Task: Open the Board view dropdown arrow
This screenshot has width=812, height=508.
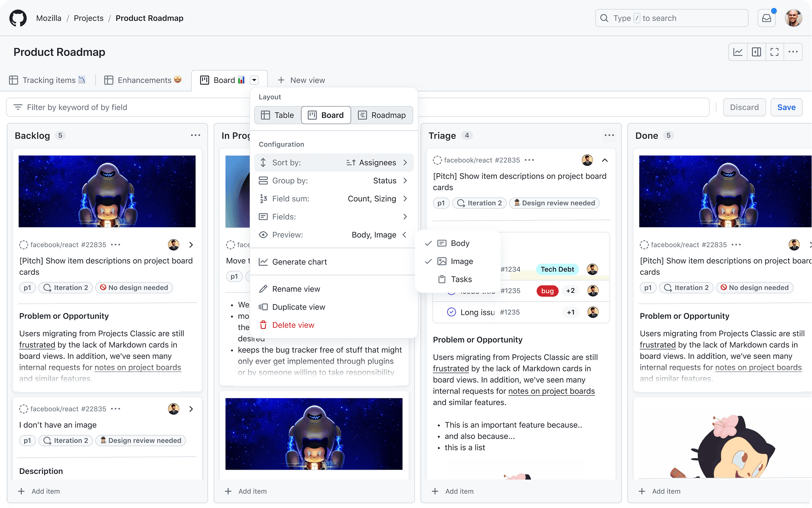Action: [x=254, y=80]
